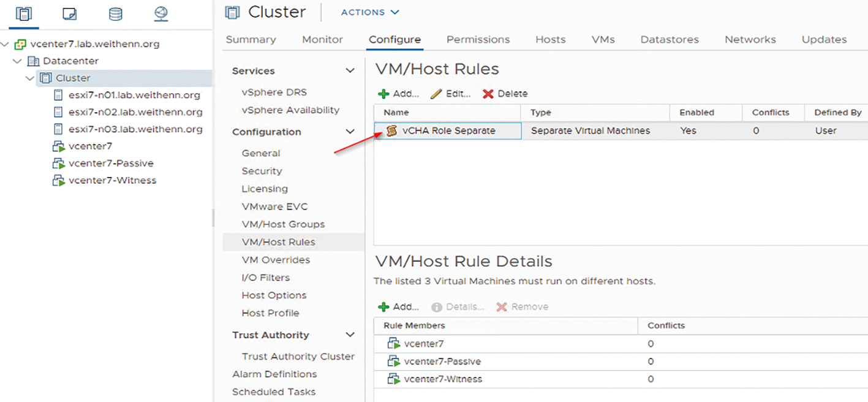The height and width of the screenshot is (402, 868).
Task: Open the ACTIONS dropdown menu
Action: pyautogui.click(x=370, y=12)
